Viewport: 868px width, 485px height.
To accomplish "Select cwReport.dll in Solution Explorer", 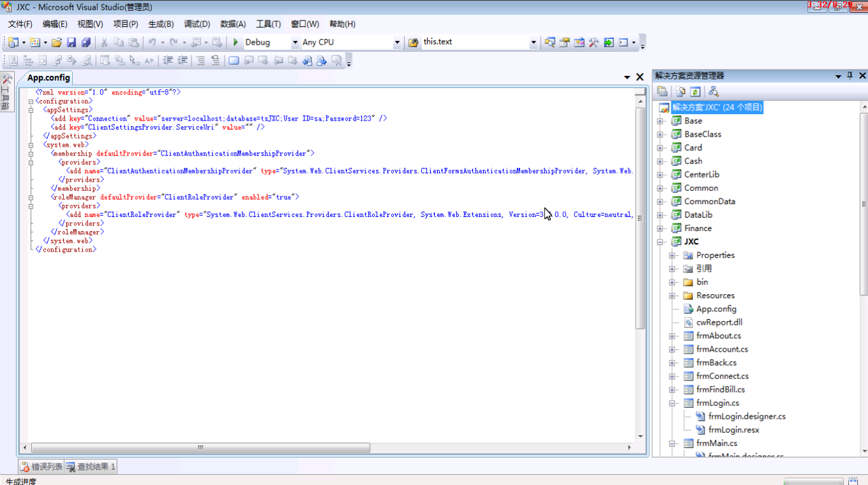I will (x=719, y=322).
